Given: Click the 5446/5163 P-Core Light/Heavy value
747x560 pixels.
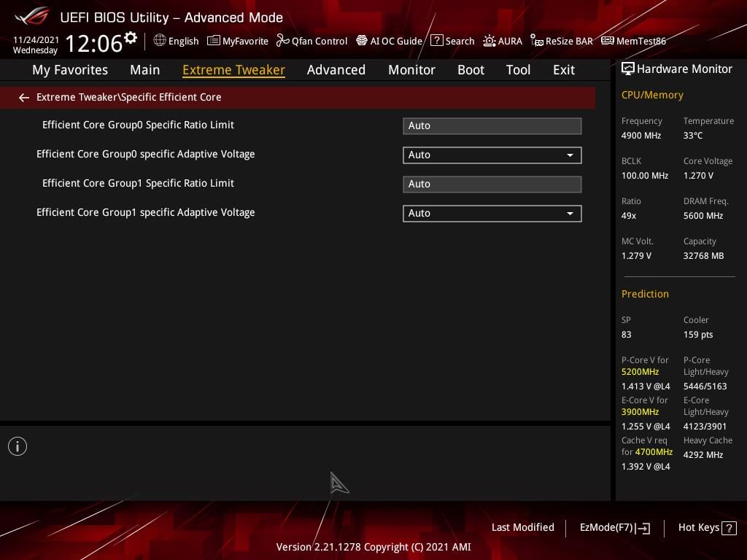Looking at the screenshot, I should 705,386.
